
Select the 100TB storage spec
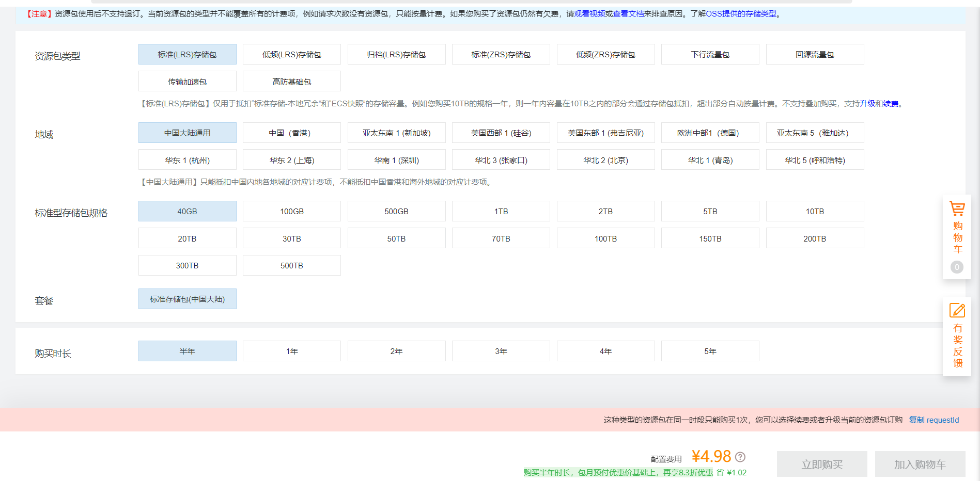click(605, 238)
